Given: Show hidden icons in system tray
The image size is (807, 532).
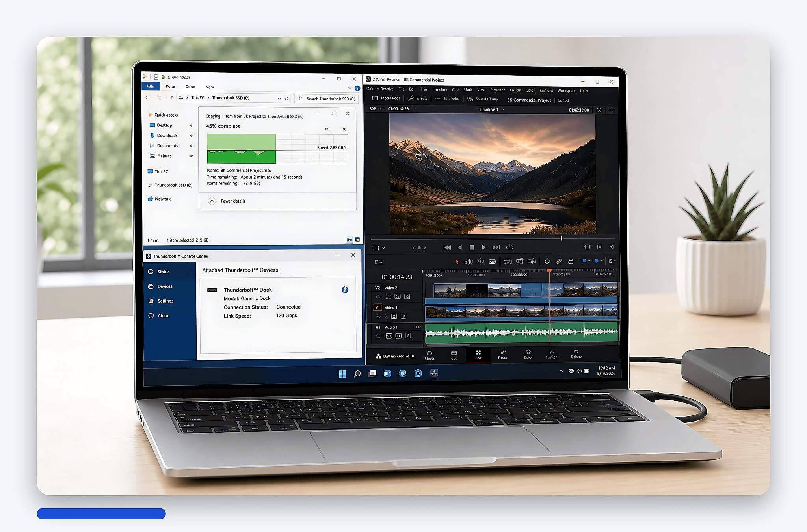Looking at the screenshot, I should point(561,371).
